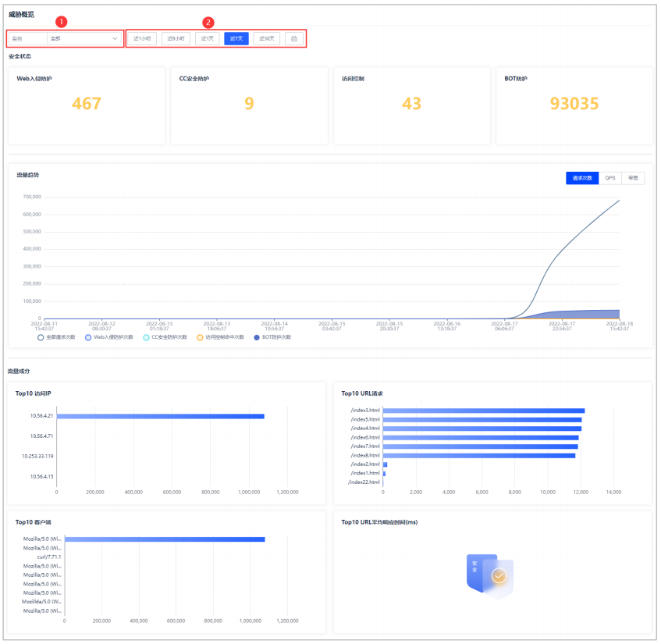Click IP label 10.56.4.71

click(41, 436)
